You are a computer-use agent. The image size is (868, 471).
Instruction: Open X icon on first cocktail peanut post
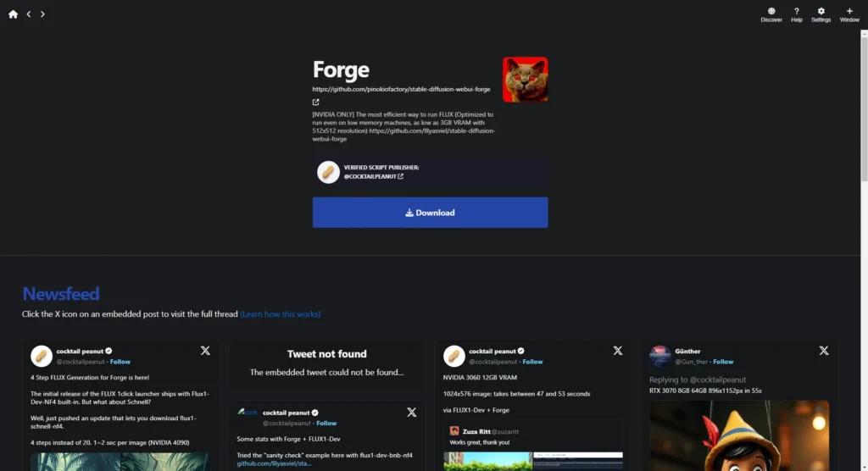pos(205,351)
